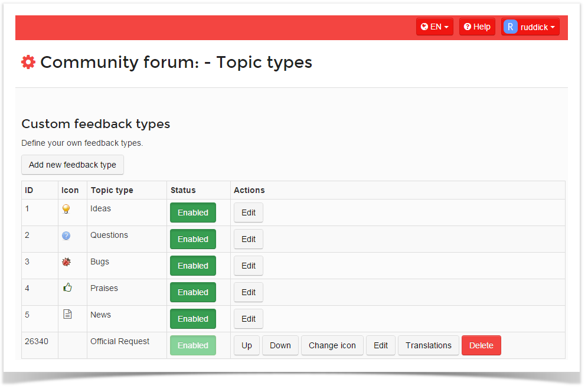Edit the Ideas topic type

point(249,213)
